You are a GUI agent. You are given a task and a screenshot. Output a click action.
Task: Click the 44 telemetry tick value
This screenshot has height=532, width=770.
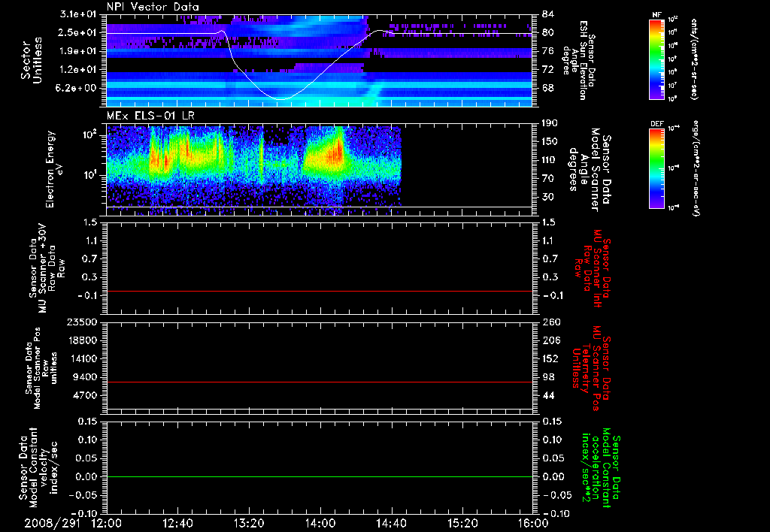(x=548, y=395)
